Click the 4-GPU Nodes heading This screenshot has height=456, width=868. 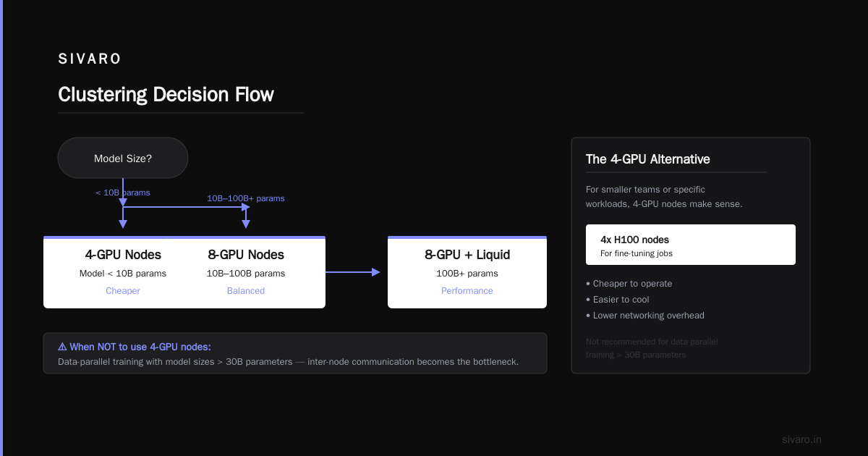tap(123, 255)
